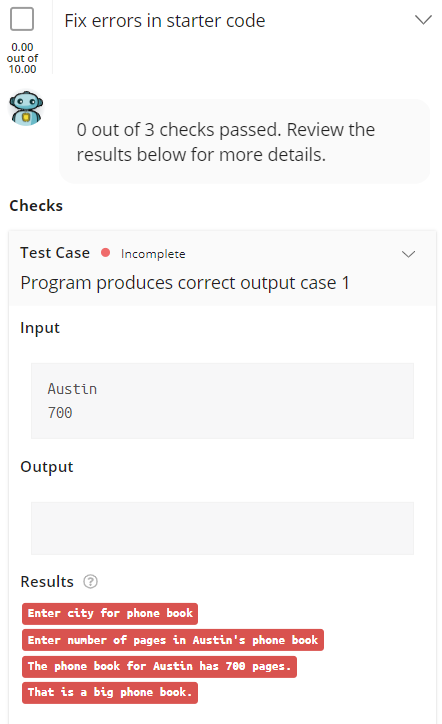Click the red Incomplete status dot
Image resolution: width=442 pixels, height=724 pixels.
click(x=105, y=253)
